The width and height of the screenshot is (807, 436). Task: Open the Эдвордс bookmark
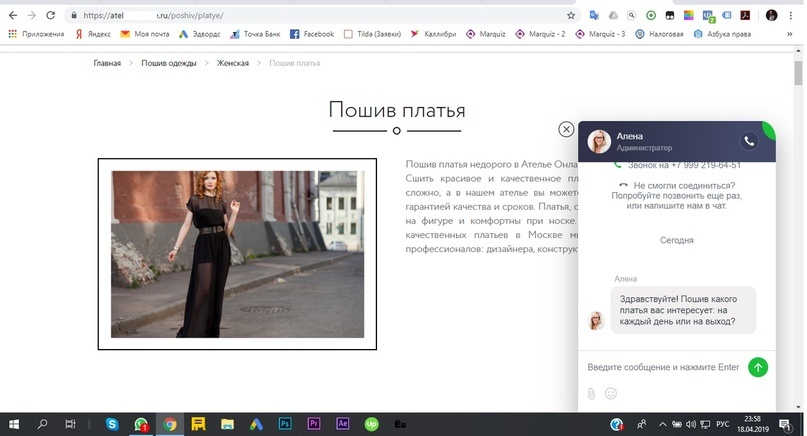click(199, 34)
